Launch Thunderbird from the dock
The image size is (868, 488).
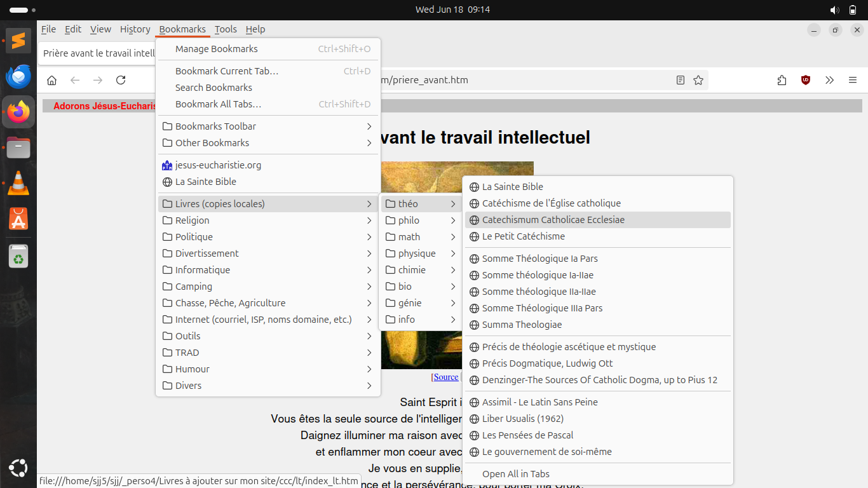pos(18,77)
